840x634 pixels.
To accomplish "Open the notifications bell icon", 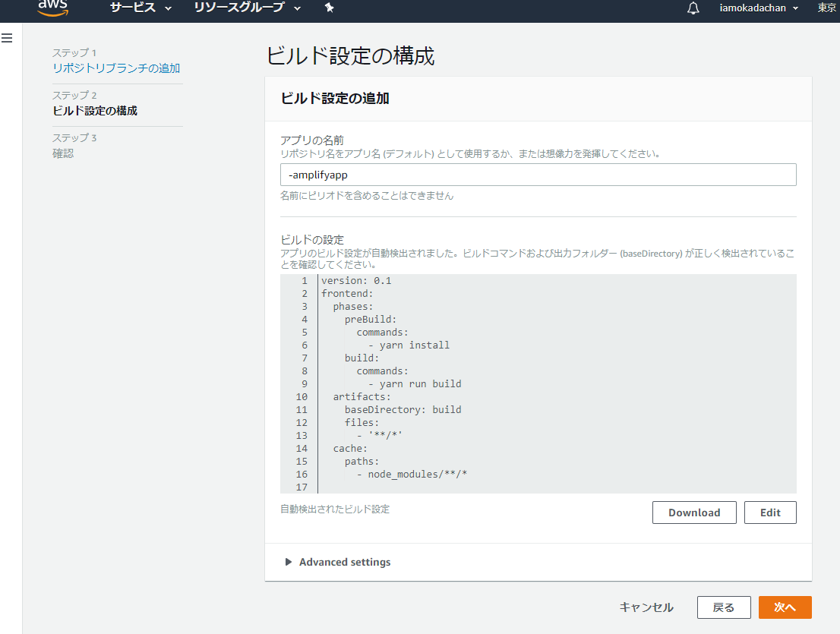I will pyautogui.click(x=693, y=8).
